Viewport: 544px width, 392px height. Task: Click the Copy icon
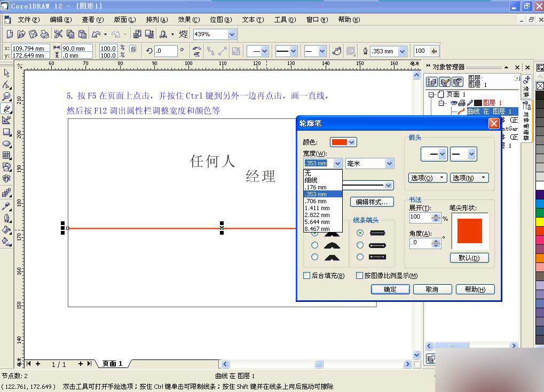click(70, 34)
